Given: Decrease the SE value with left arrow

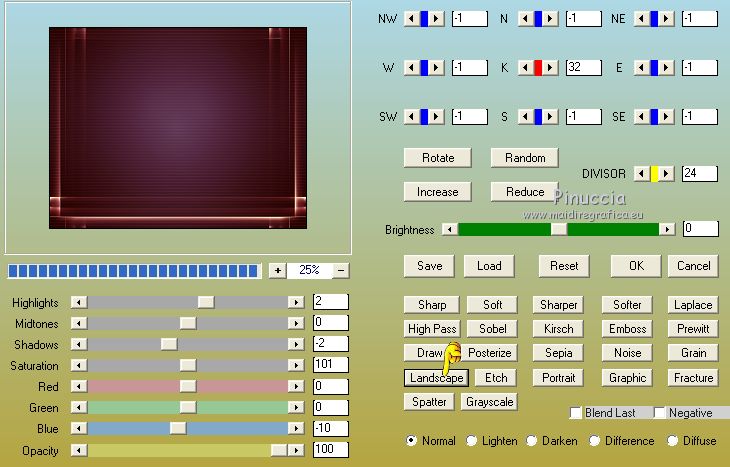Looking at the screenshot, I should tap(642, 116).
